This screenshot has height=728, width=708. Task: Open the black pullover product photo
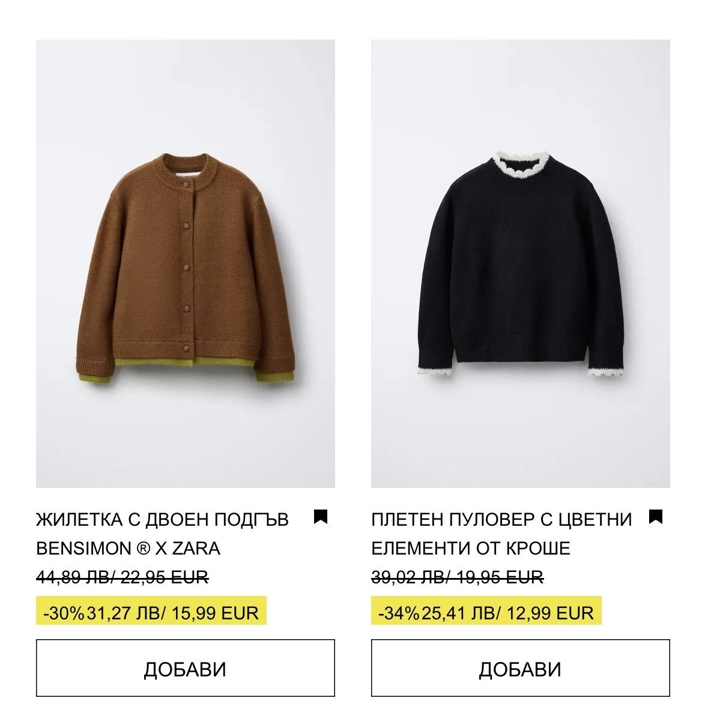point(521,263)
